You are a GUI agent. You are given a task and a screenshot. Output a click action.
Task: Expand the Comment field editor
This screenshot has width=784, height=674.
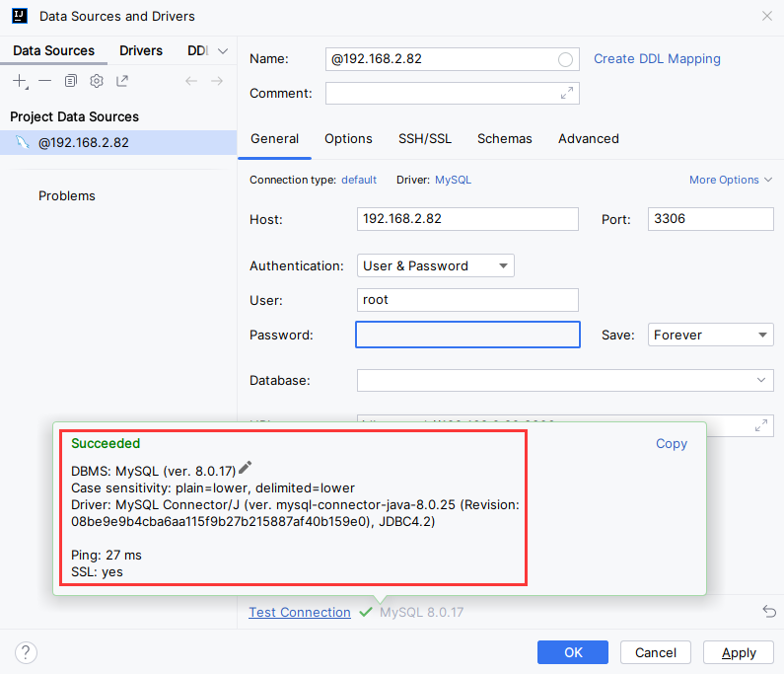(x=566, y=93)
